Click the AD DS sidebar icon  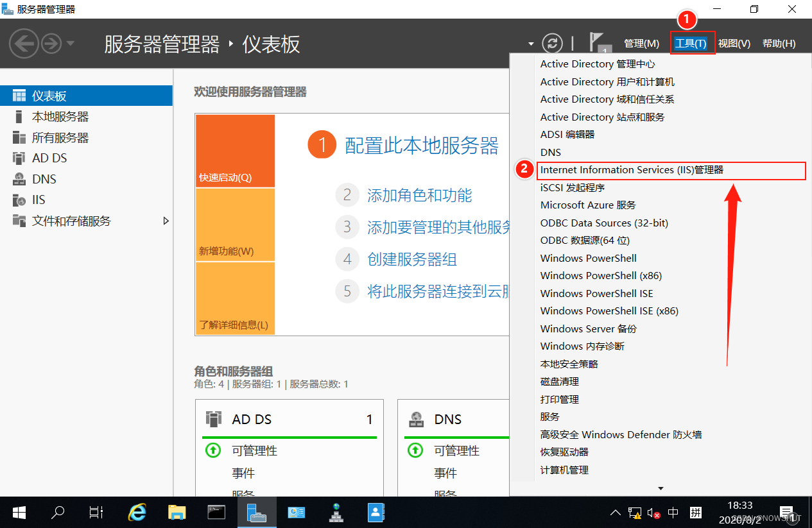pyautogui.click(x=19, y=158)
